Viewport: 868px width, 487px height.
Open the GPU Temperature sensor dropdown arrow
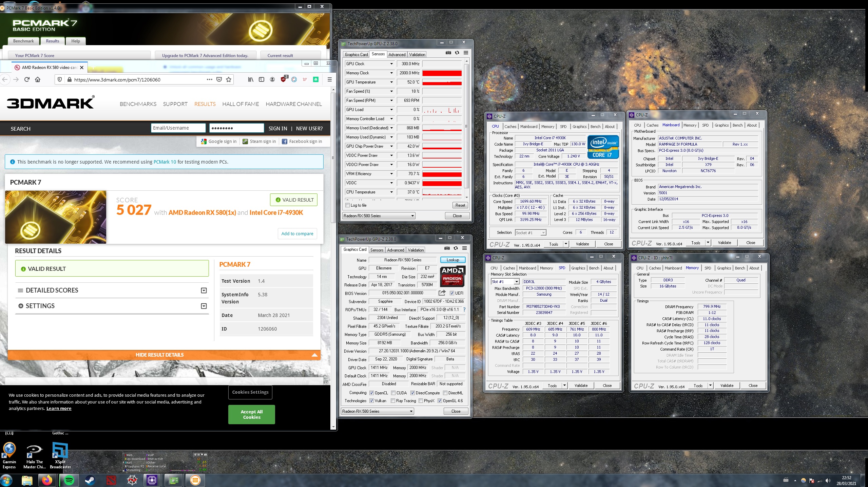[391, 82]
